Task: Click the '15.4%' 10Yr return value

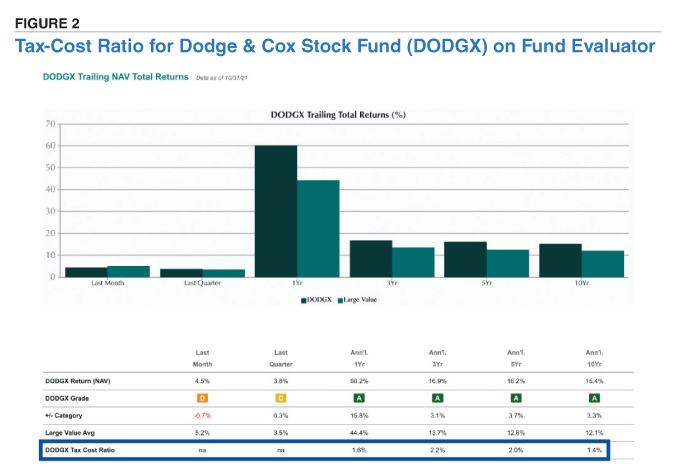Action: click(x=594, y=381)
